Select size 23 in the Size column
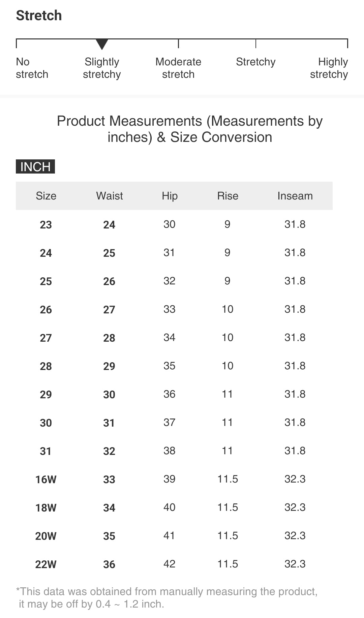This screenshot has width=364, height=618. (x=46, y=225)
